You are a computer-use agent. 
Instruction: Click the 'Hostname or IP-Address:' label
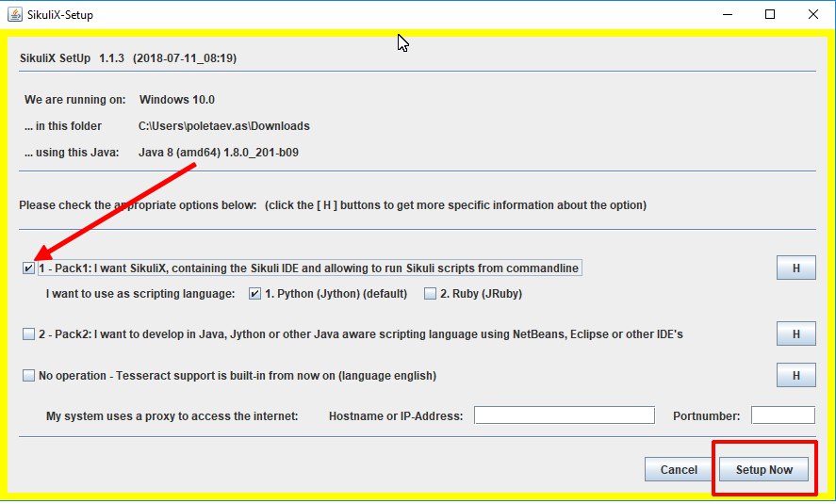coord(396,416)
